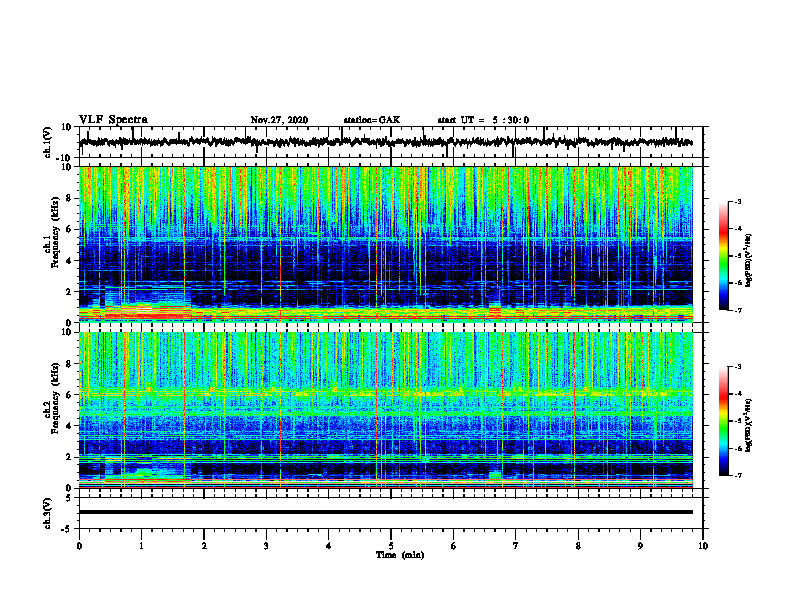Image resolution: width=792 pixels, height=612 pixels.
Task: Click the ch.1 spectrogram plot area
Action: [386, 244]
